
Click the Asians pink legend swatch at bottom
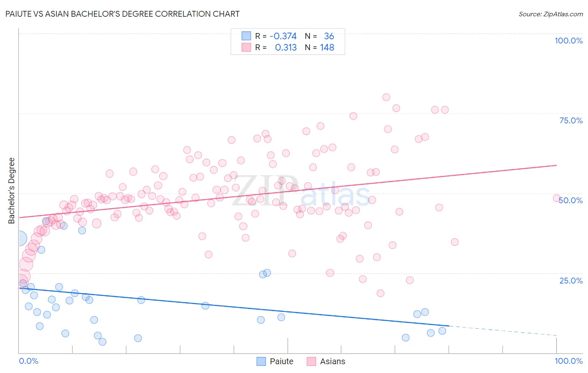tap(311, 361)
